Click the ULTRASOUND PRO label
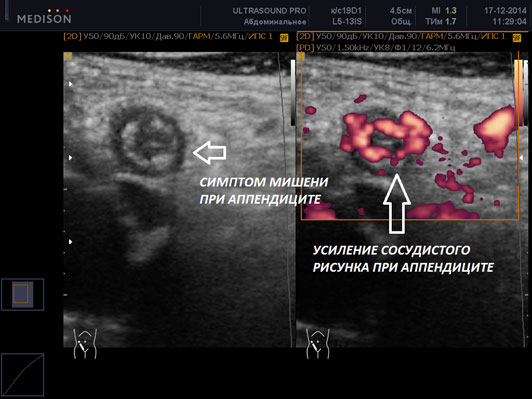 [x=269, y=11]
